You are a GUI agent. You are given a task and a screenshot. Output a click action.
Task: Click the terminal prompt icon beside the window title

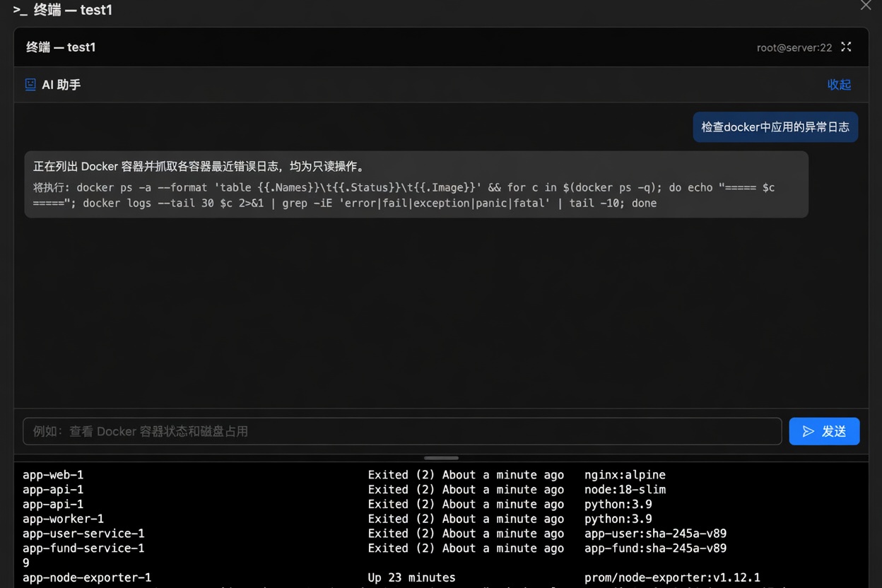click(x=20, y=11)
